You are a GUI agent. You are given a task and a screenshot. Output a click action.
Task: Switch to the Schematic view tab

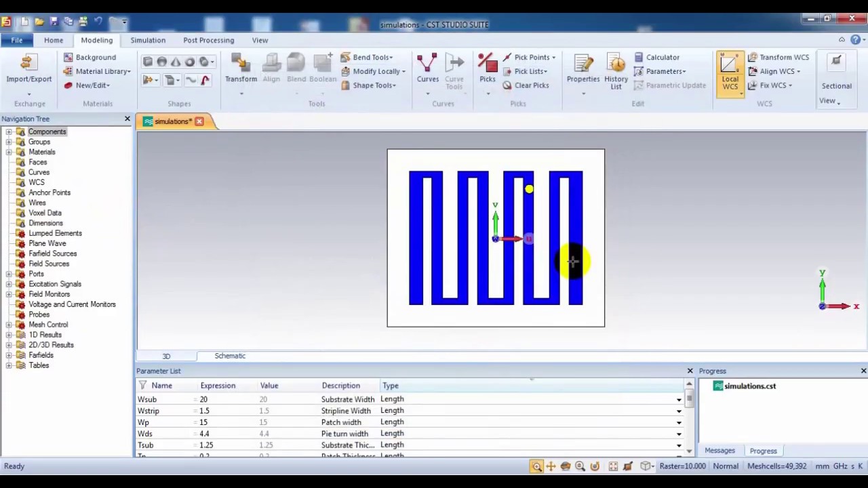pos(230,356)
